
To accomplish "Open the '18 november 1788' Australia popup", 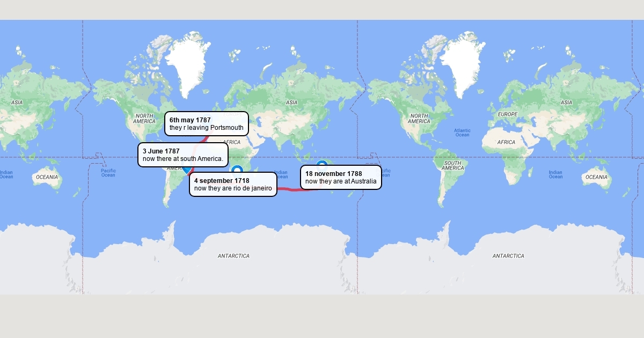I will pyautogui.click(x=341, y=178).
